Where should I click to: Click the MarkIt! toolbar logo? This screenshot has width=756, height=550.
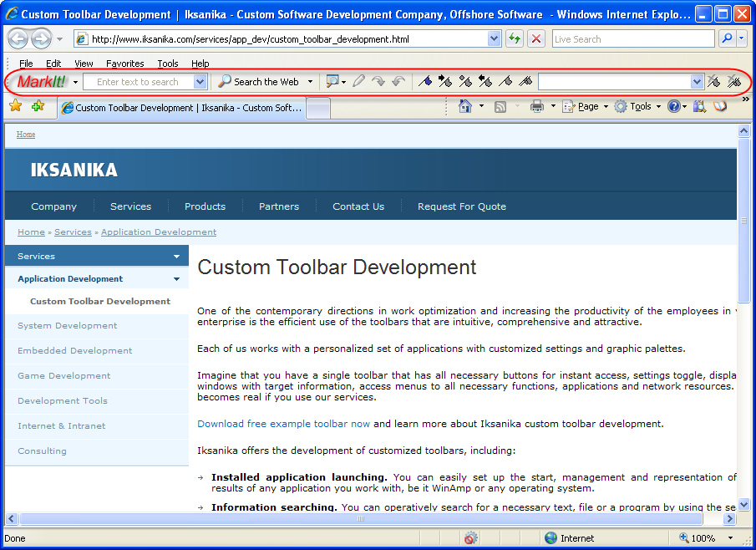point(41,82)
